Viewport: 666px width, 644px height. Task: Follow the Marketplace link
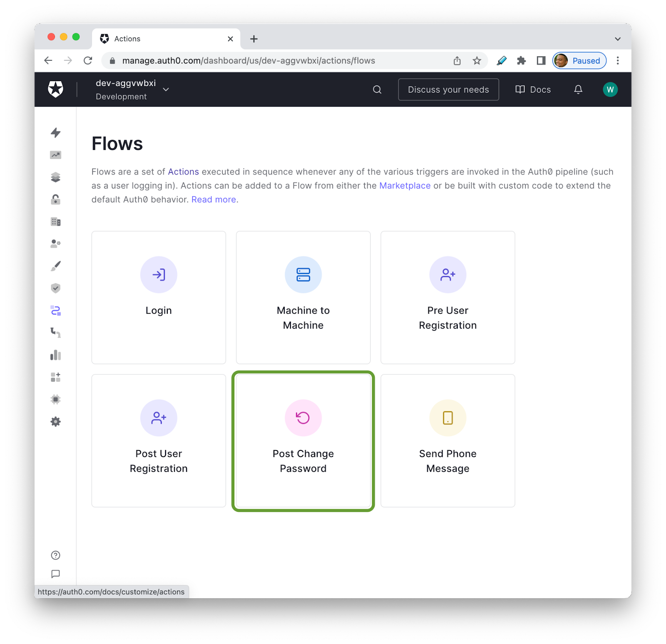tap(405, 186)
